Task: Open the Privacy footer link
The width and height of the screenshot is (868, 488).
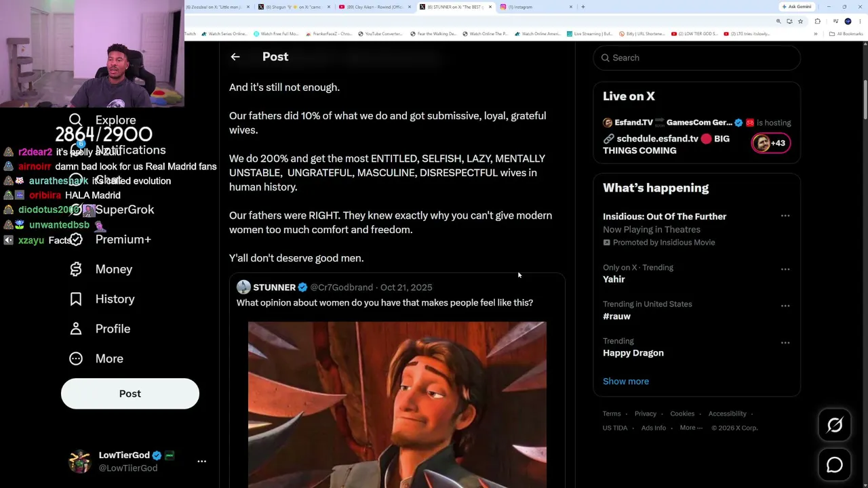Action: [x=646, y=413]
